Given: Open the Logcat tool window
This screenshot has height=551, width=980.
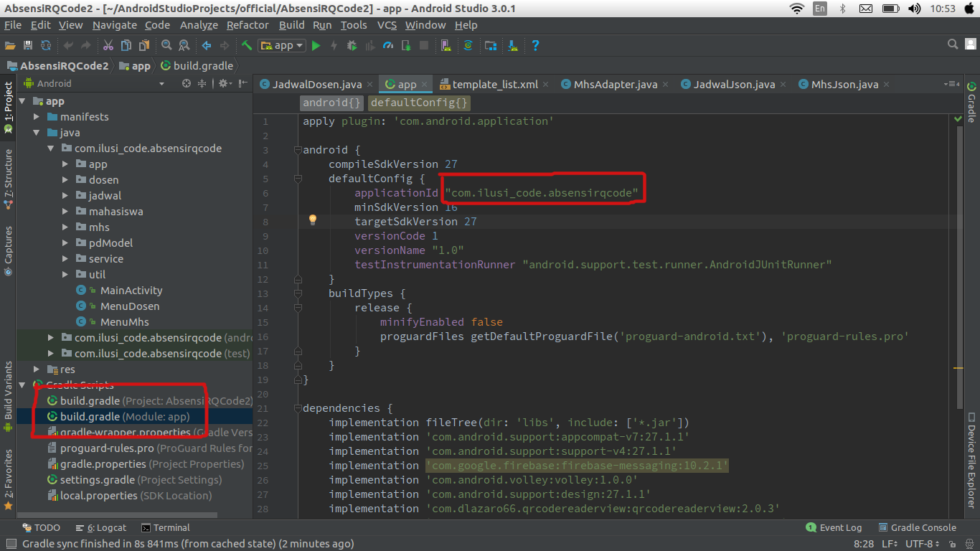Looking at the screenshot, I should tap(101, 528).
